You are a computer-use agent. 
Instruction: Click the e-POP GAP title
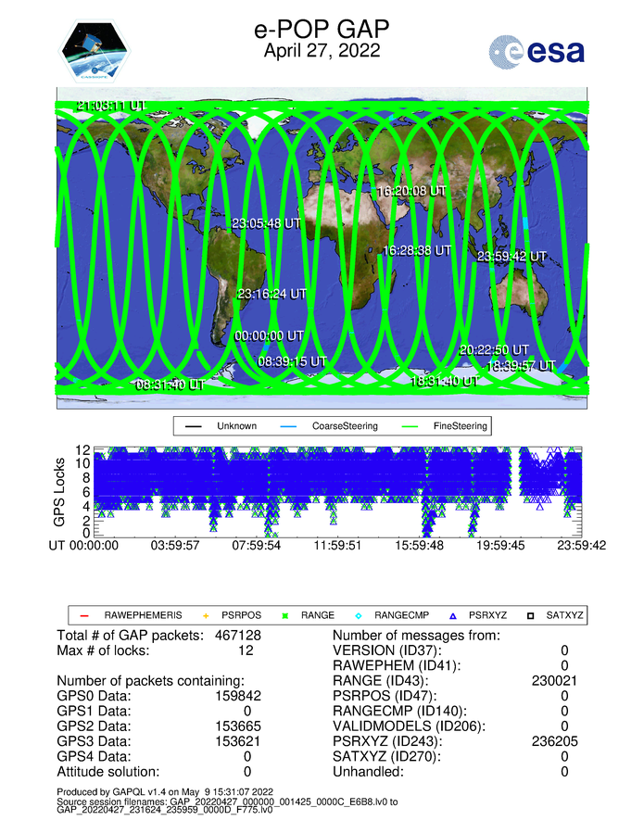[x=322, y=29]
